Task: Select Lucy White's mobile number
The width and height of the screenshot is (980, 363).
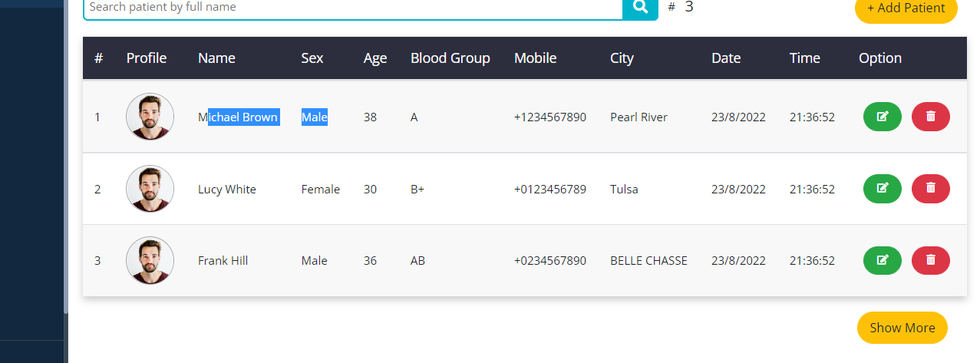Action: click(x=549, y=190)
